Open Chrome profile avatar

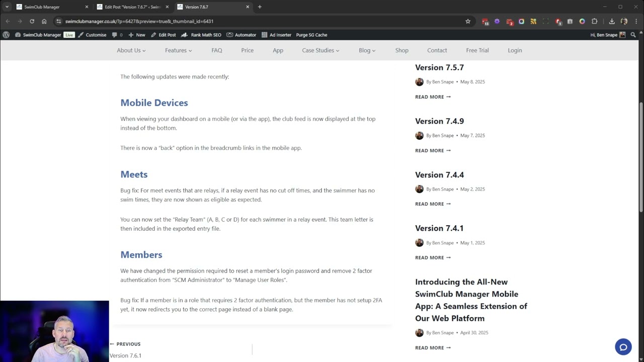tap(624, 21)
